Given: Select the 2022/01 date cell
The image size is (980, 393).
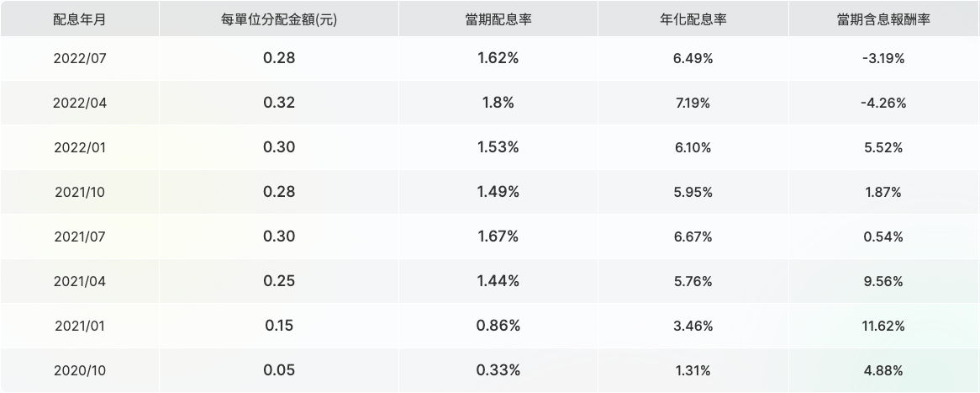Looking at the screenshot, I should tap(79, 147).
